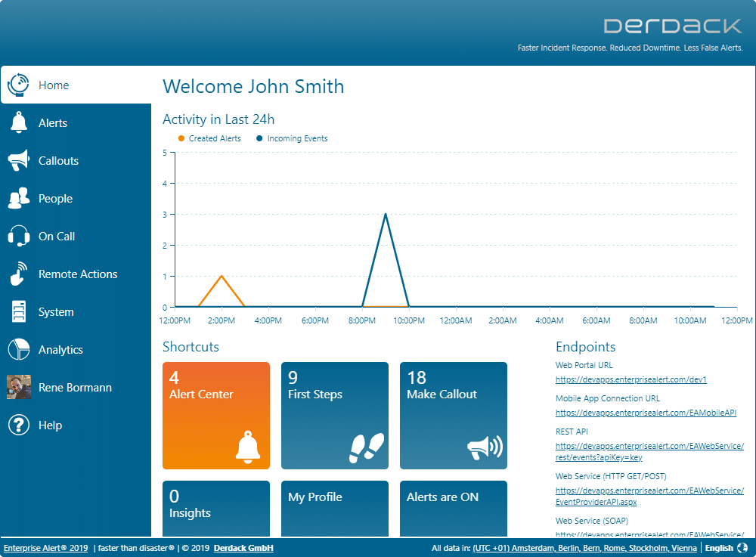The width and height of the screenshot is (756, 557).
Task: Turn alerts off via the Alerts are ON tile
Action: point(453,509)
